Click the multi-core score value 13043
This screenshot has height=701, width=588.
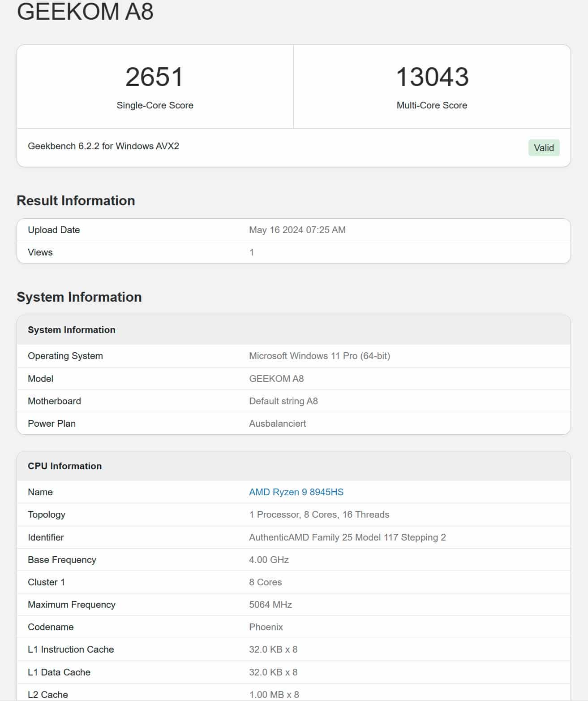(x=432, y=77)
